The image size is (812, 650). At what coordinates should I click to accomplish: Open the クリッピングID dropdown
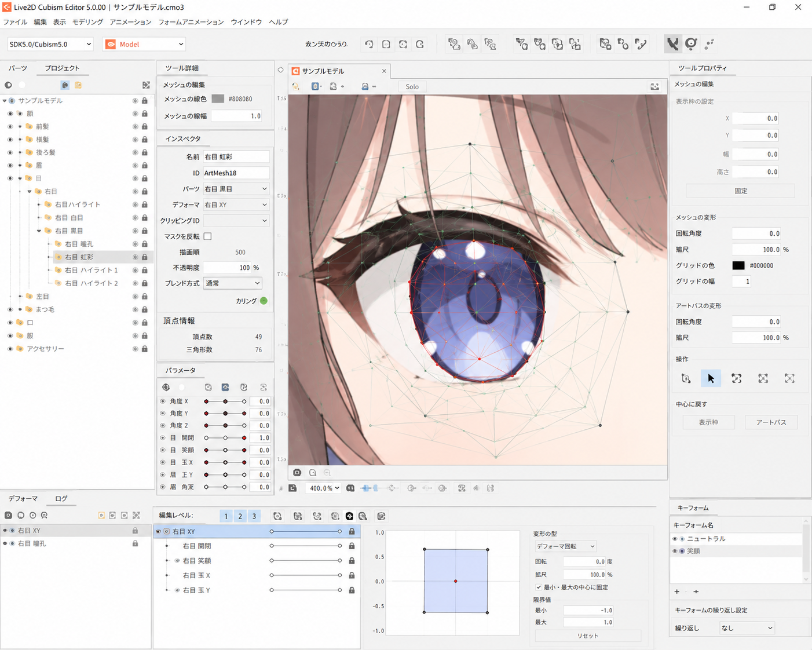(x=236, y=221)
